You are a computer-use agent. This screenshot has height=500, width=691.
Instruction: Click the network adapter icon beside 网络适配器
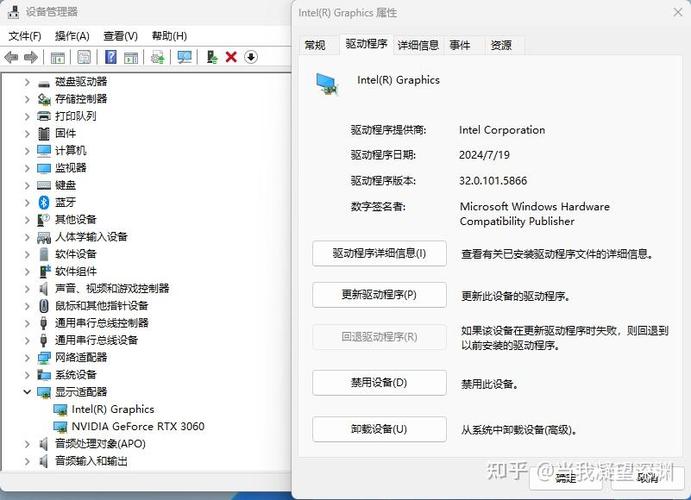(x=44, y=358)
